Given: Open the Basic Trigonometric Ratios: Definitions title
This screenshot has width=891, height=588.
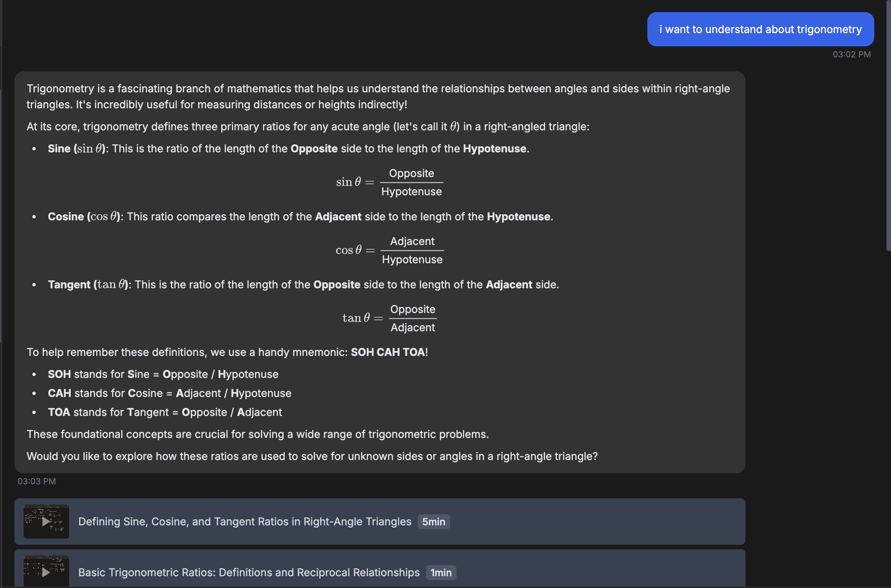Looking at the screenshot, I should click(249, 572).
